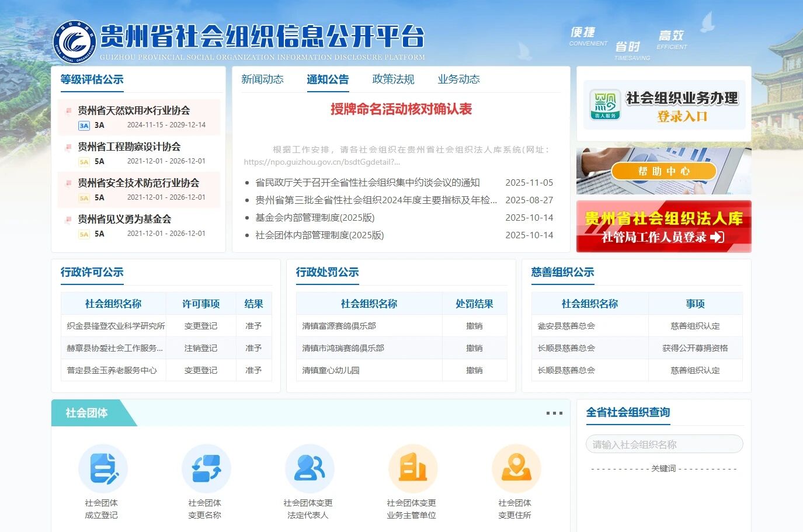Click the 清镇市鸿瑞赛鸽俱乐部 row
803x532 pixels.
402,348
